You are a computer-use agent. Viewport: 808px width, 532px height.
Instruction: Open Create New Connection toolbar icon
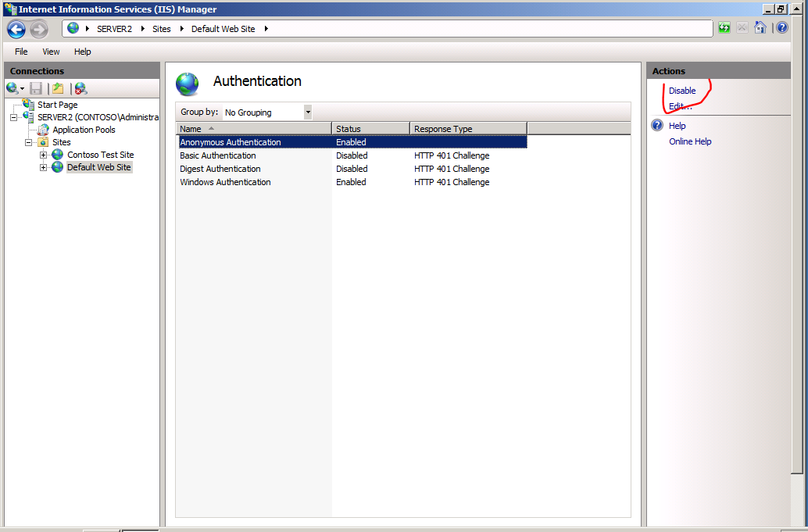(x=12, y=88)
